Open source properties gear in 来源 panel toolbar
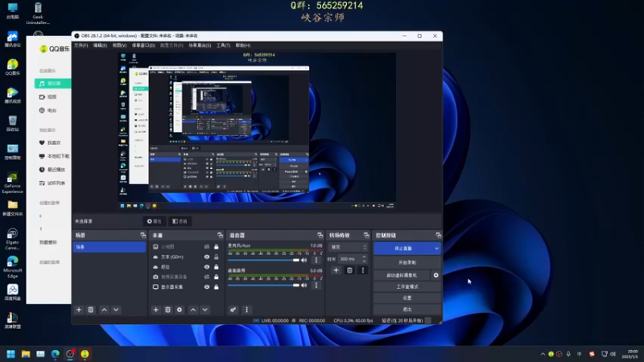644x362 pixels. click(x=180, y=310)
